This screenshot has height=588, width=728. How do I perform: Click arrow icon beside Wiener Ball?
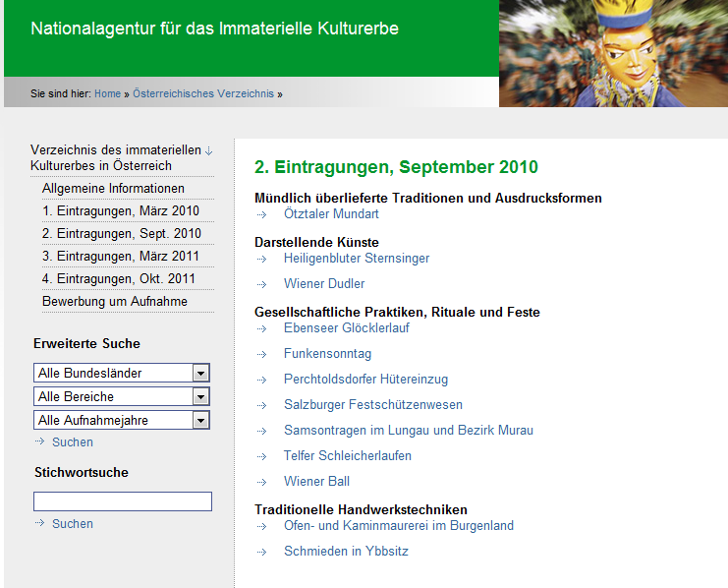[261, 482]
